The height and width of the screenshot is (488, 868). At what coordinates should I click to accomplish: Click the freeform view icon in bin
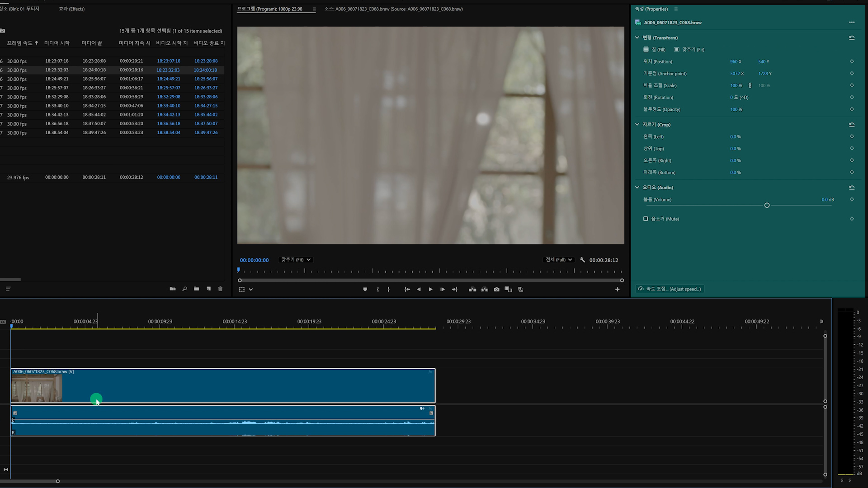[x=173, y=289]
